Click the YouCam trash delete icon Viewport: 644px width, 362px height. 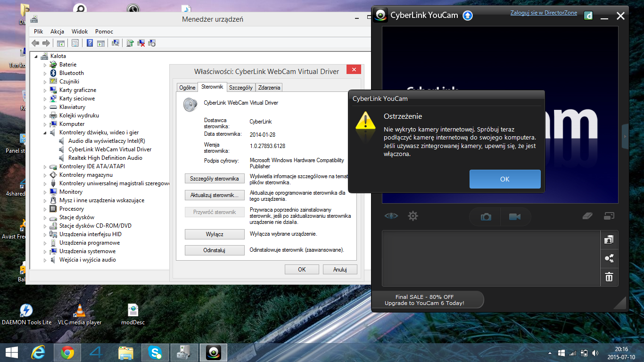click(609, 277)
